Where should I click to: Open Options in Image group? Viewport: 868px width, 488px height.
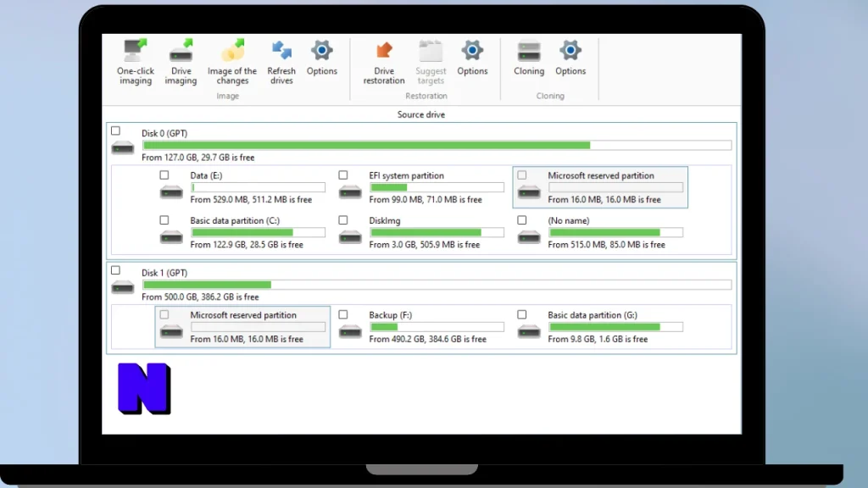coord(321,58)
